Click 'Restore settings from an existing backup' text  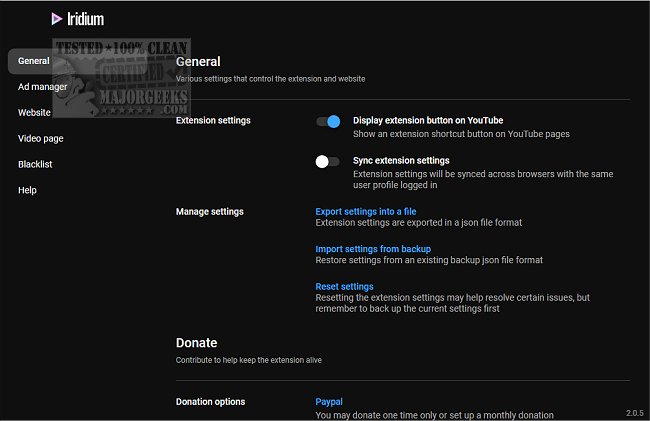pyautogui.click(x=429, y=260)
